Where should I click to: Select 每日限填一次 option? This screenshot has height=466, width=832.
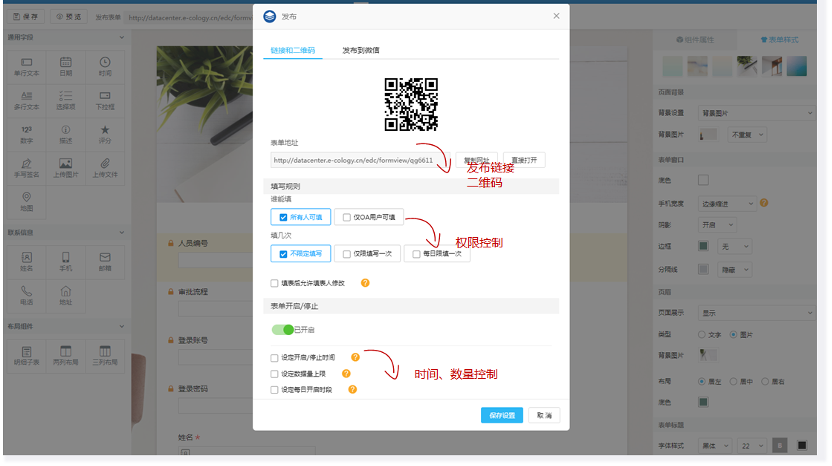437,254
